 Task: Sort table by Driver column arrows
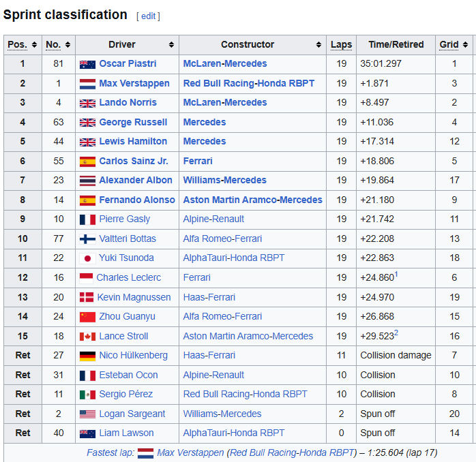point(172,45)
